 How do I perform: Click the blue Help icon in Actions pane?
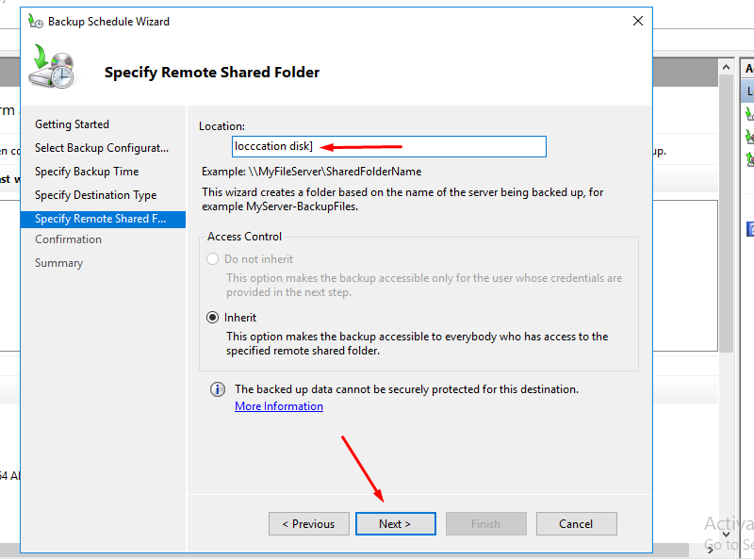[x=750, y=229]
